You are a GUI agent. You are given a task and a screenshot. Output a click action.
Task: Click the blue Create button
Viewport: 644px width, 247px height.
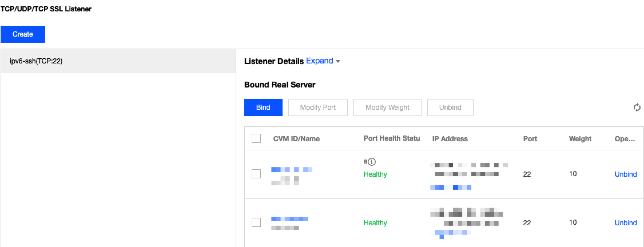[23, 34]
